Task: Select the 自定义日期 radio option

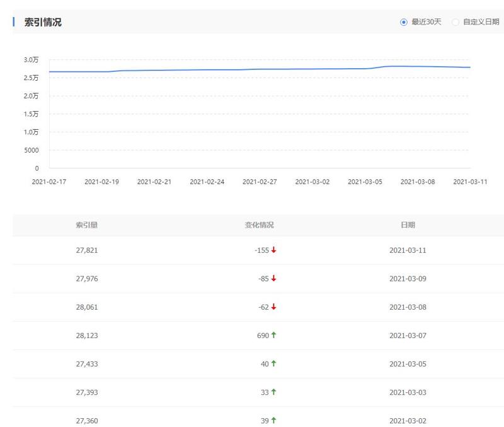Action: click(x=455, y=22)
